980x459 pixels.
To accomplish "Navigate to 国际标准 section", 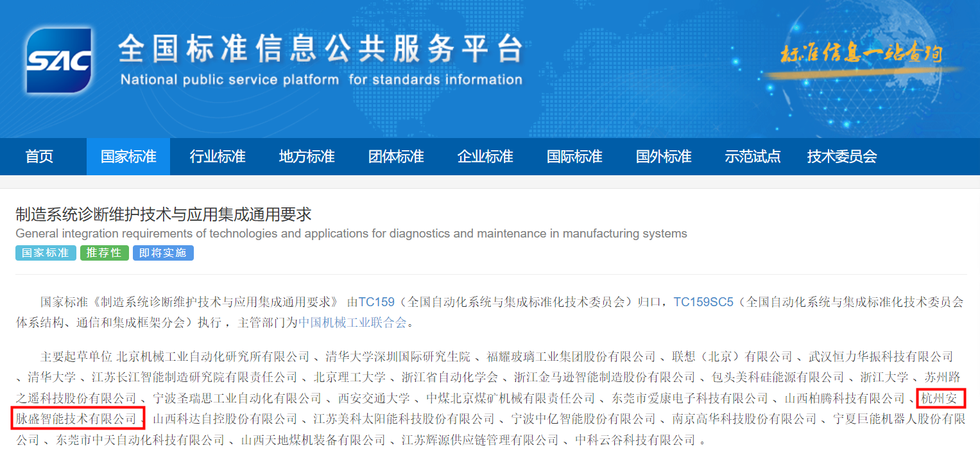I will (574, 157).
